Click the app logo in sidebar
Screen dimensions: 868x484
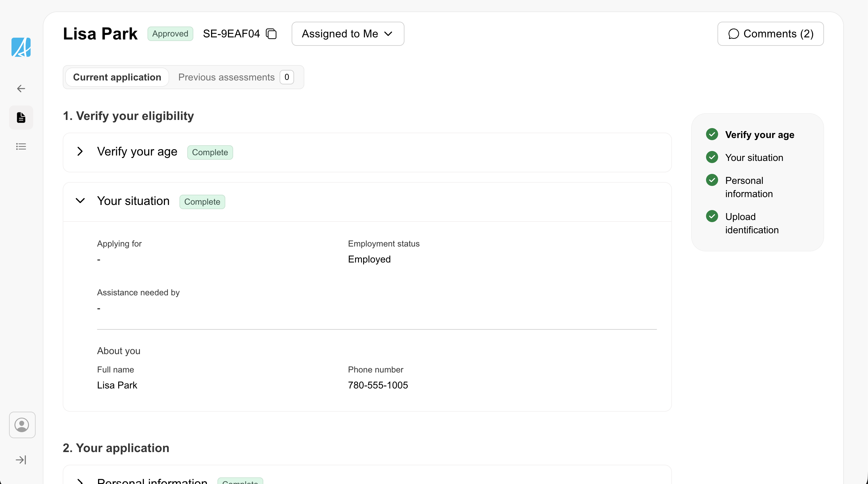[21, 47]
